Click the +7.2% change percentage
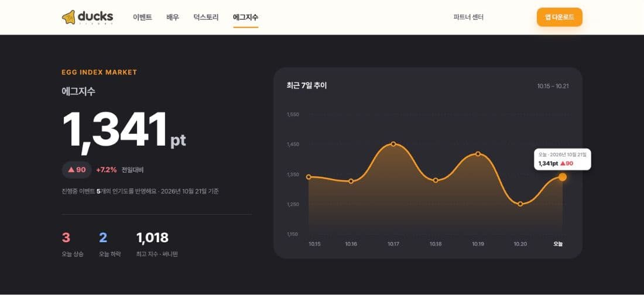644x296 pixels. [x=107, y=170]
